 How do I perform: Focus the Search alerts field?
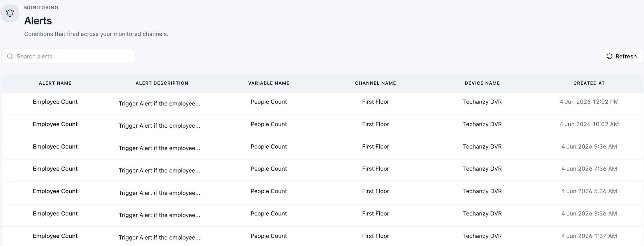point(68,56)
